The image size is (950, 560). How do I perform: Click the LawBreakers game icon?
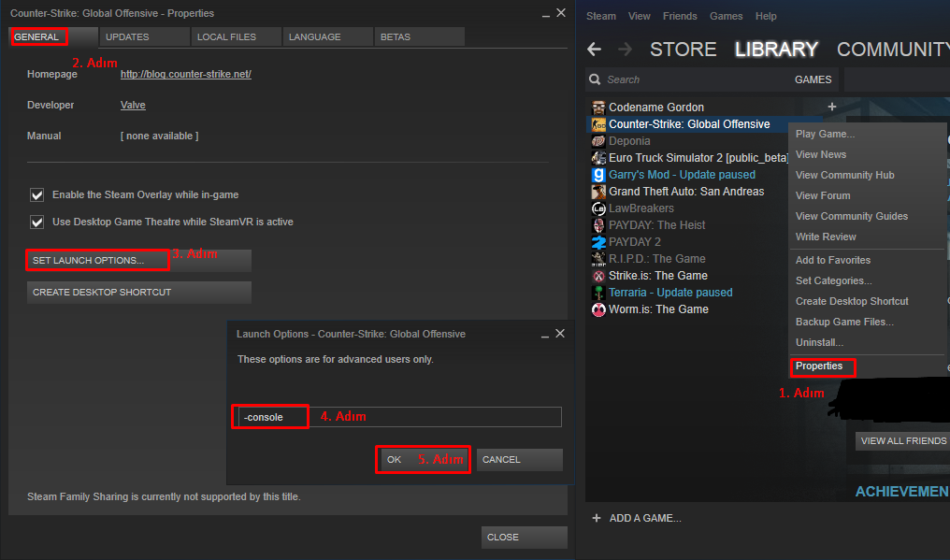coord(598,208)
